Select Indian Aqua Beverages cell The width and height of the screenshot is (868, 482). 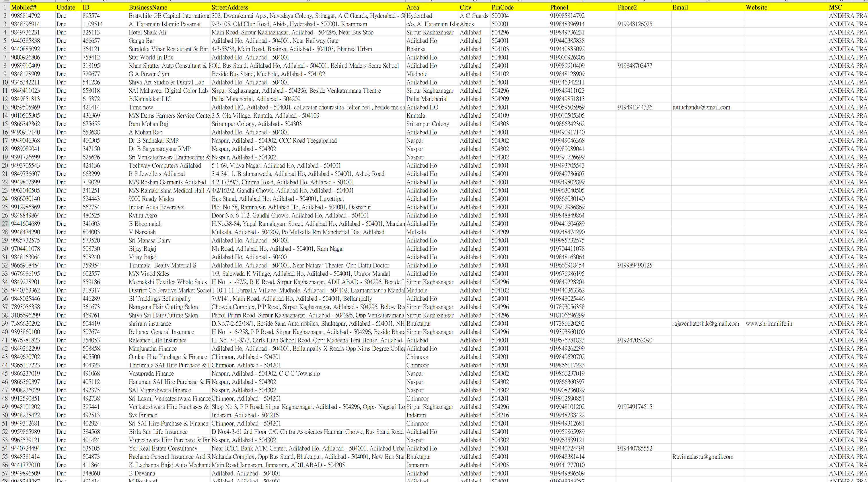point(169,207)
